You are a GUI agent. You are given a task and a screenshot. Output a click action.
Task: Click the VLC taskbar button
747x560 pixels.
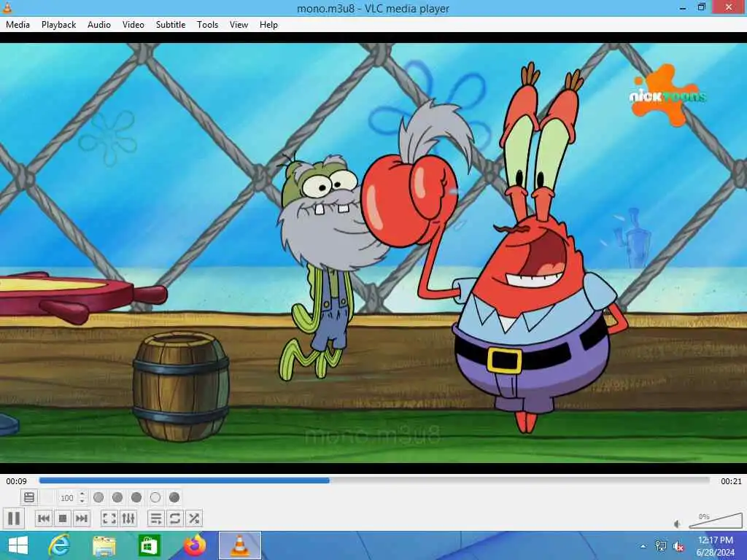click(x=239, y=545)
